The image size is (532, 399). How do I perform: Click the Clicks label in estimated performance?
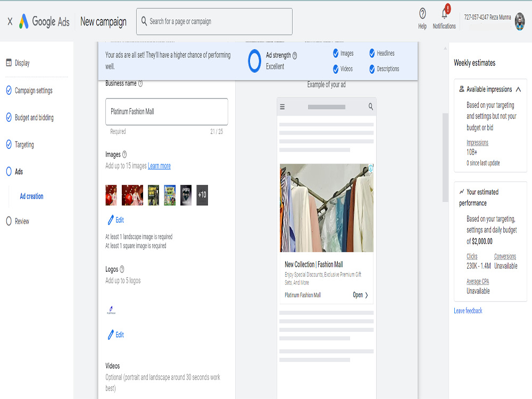pyautogui.click(x=472, y=256)
